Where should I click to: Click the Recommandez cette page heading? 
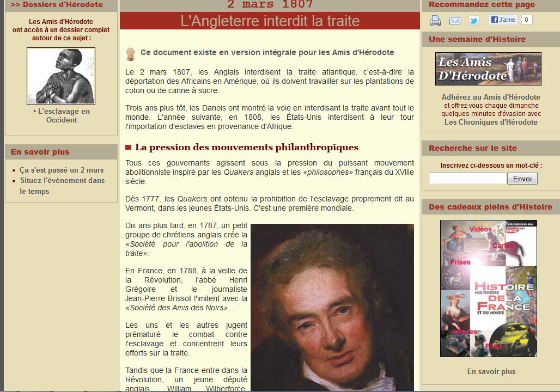coord(482,5)
